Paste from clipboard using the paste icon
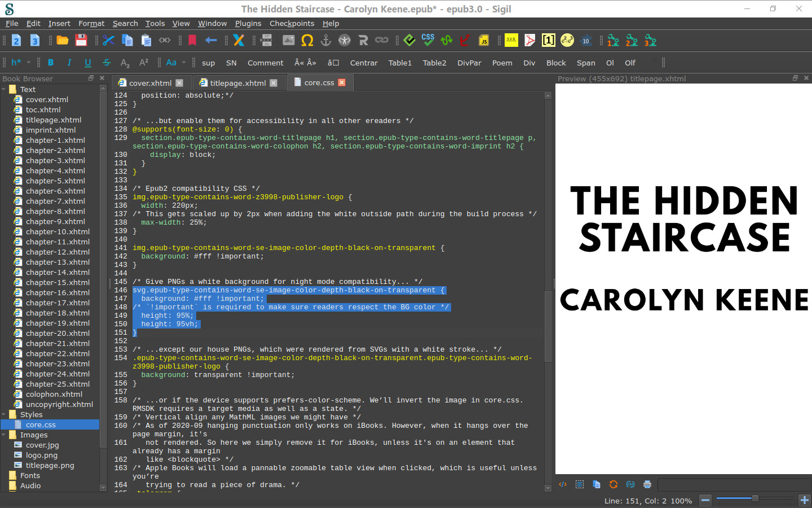 click(146, 41)
